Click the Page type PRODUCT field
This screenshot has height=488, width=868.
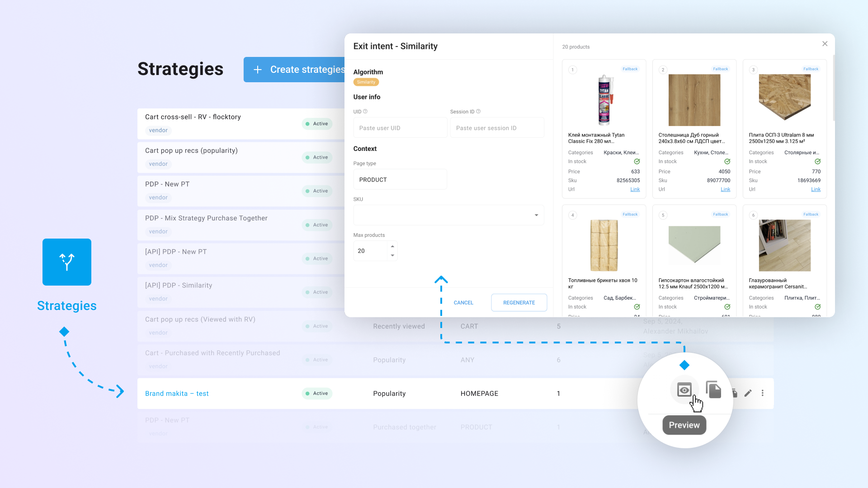coord(400,180)
